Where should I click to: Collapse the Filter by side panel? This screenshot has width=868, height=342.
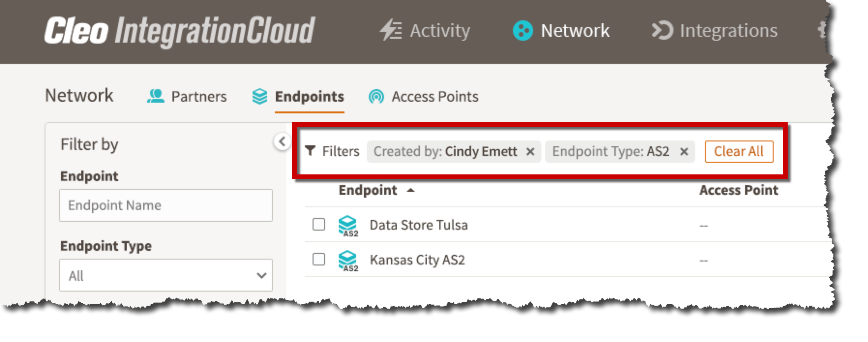click(x=282, y=141)
